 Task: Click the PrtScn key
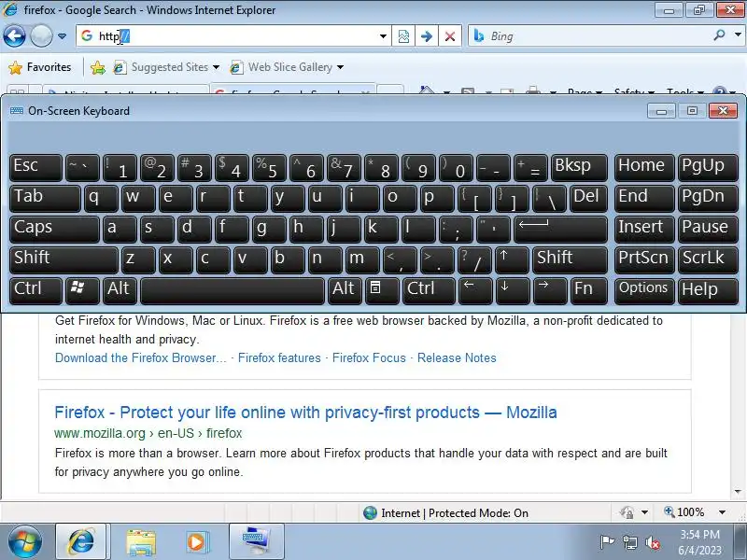(x=644, y=259)
